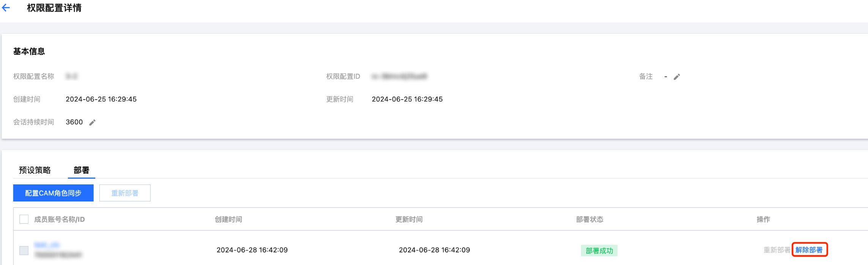The image size is (868, 265).
Task: Click the 部署状态 column header
Action: click(x=589, y=219)
